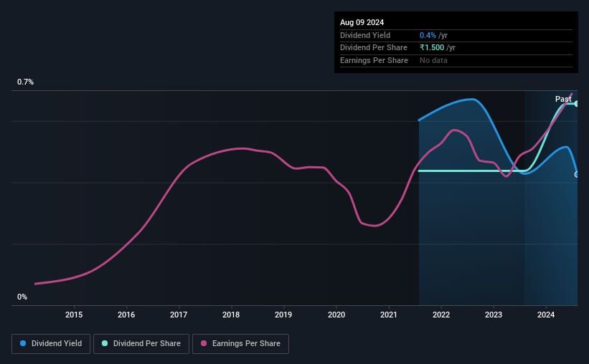Image resolution: width=589 pixels, height=364 pixels.
Task: Click the pink Earnings Per Share legend dot
Action: pos(204,343)
